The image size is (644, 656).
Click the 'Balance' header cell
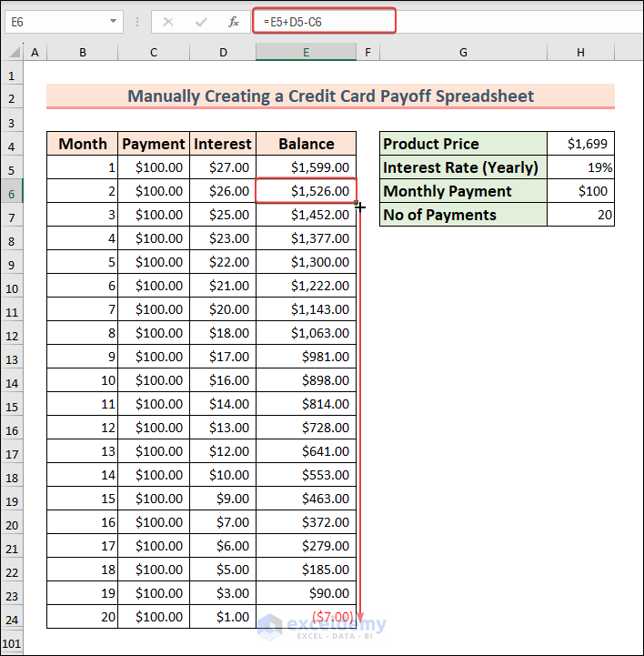coord(307,144)
